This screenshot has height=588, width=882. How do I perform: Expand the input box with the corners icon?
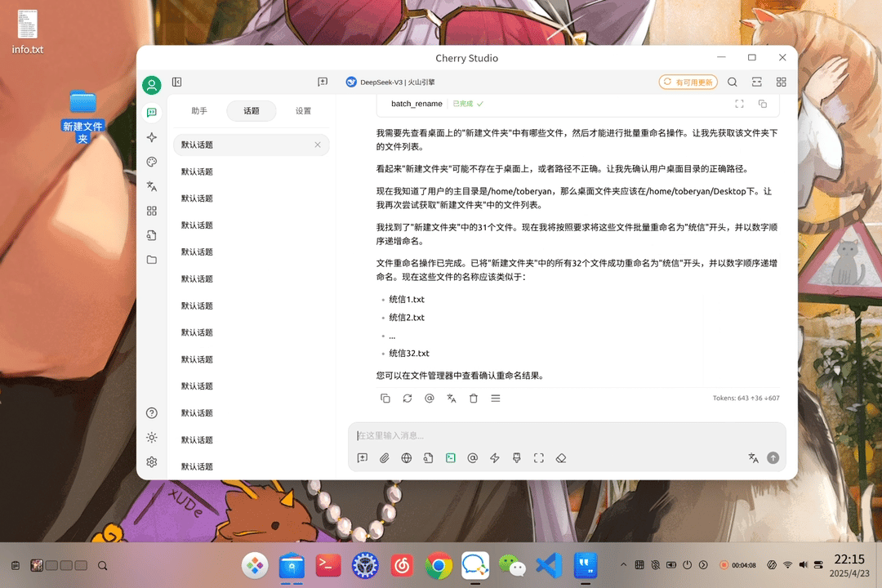(539, 458)
